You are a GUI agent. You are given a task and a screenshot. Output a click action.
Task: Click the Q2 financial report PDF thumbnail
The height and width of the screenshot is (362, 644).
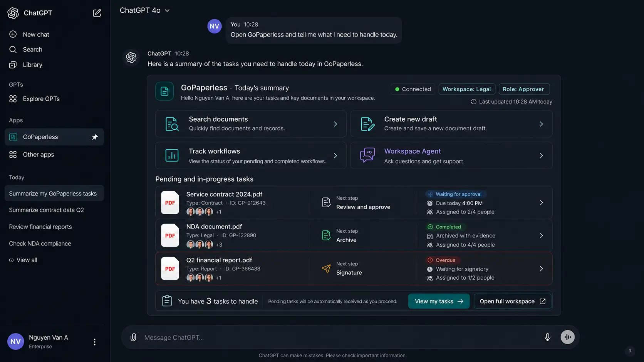pos(170,269)
